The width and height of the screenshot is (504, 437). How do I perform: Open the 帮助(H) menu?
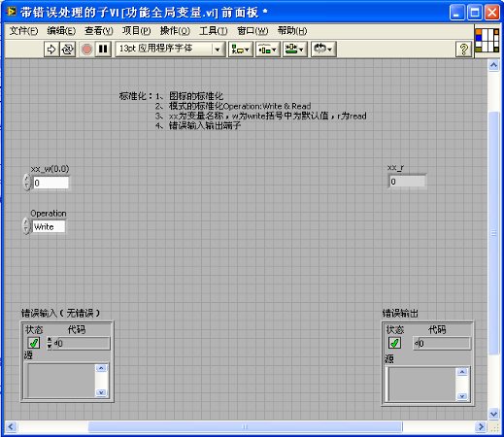click(292, 31)
